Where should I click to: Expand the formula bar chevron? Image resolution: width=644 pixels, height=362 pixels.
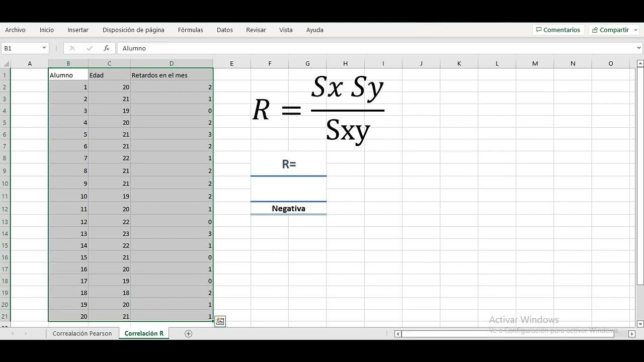click(639, 48)
